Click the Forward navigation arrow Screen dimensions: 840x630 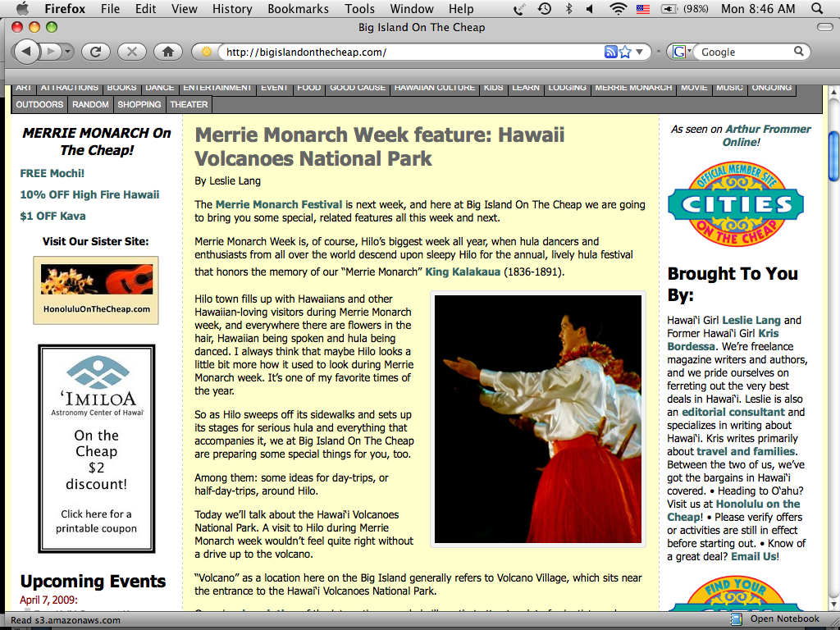point(52,52)
